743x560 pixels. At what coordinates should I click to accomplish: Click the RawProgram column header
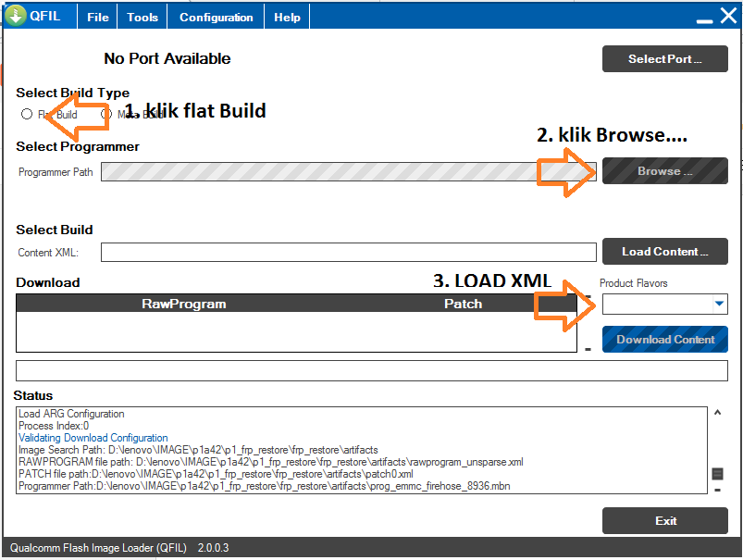coord(183,304)
